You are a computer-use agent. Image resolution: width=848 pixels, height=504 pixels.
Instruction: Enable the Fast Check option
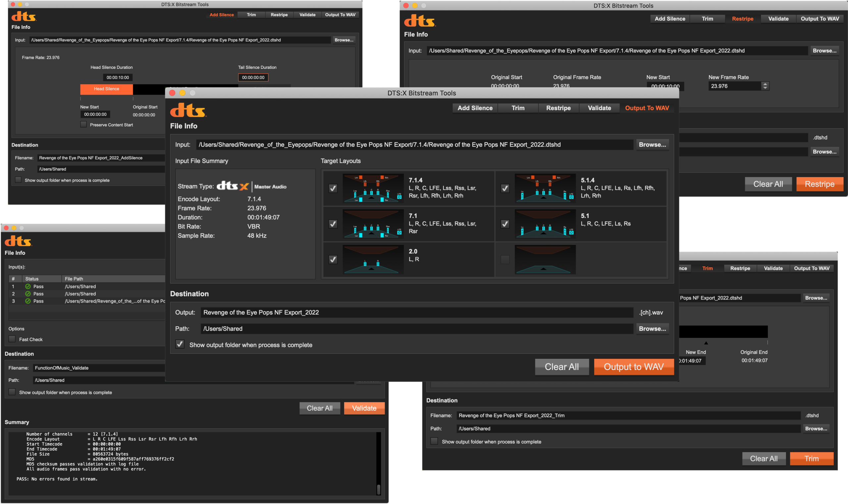coord(12,339)
